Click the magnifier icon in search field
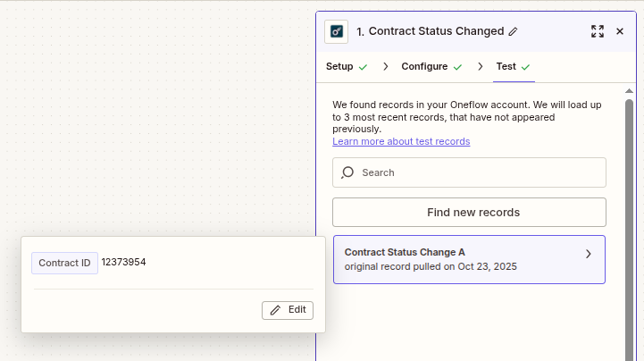 click(x=347, y=172)
